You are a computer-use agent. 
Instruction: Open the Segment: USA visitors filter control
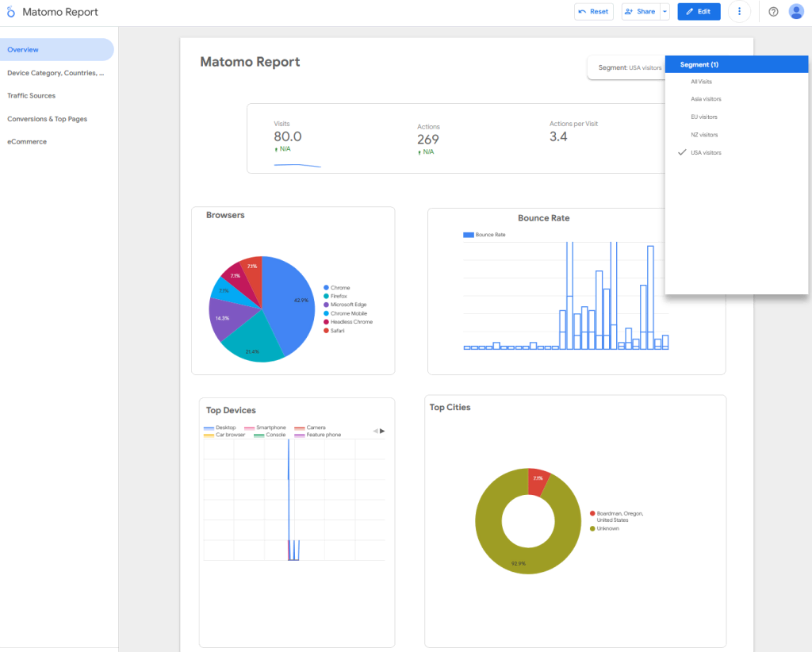pyautogui.click(x=630, y=67)
